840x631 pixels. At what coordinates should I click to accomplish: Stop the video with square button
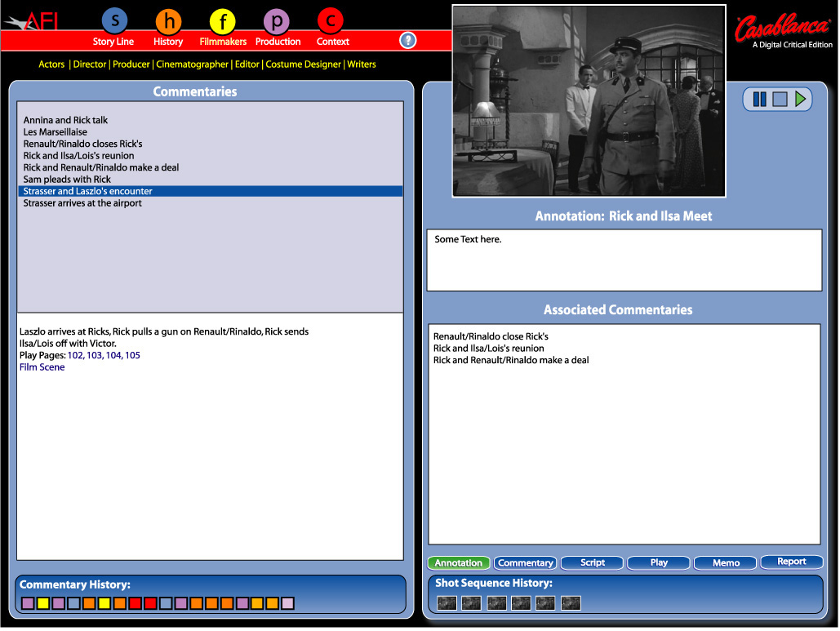[x=780, y=99]
